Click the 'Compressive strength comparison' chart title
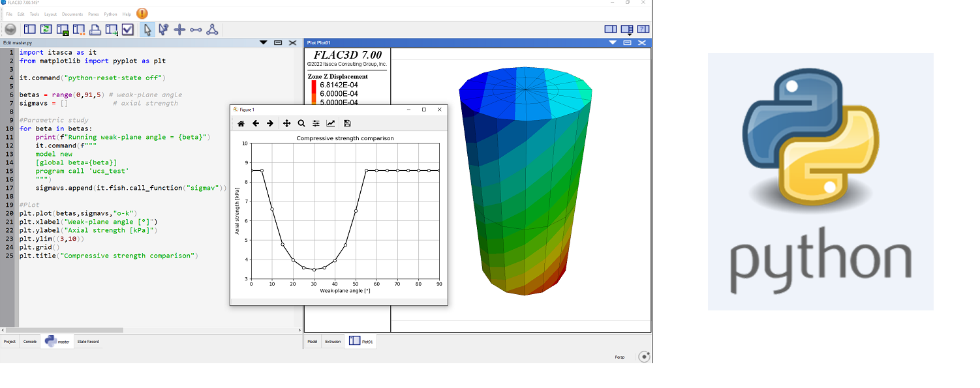The width and height of the screenshot is (980, 388). pyautogui.click(x=345, y=138)
